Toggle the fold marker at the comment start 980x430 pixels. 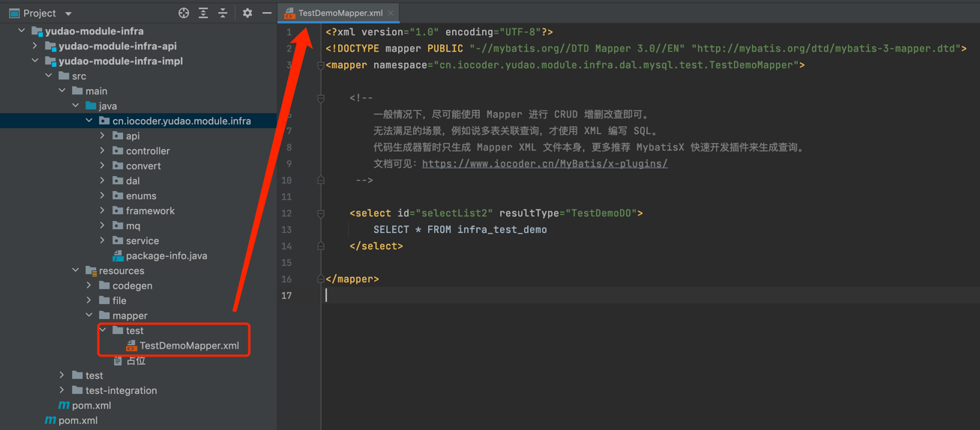321,98
